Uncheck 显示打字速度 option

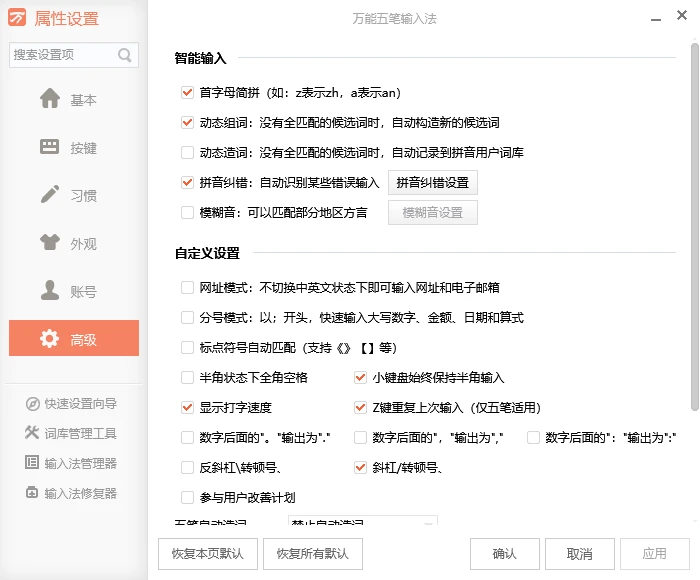187,407
